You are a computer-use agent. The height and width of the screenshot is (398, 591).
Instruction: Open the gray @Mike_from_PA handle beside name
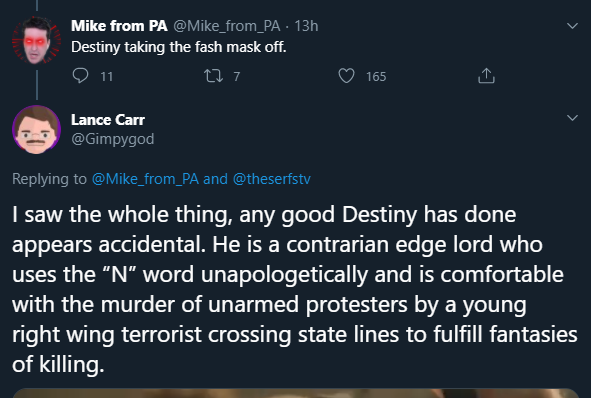(227, 26)
